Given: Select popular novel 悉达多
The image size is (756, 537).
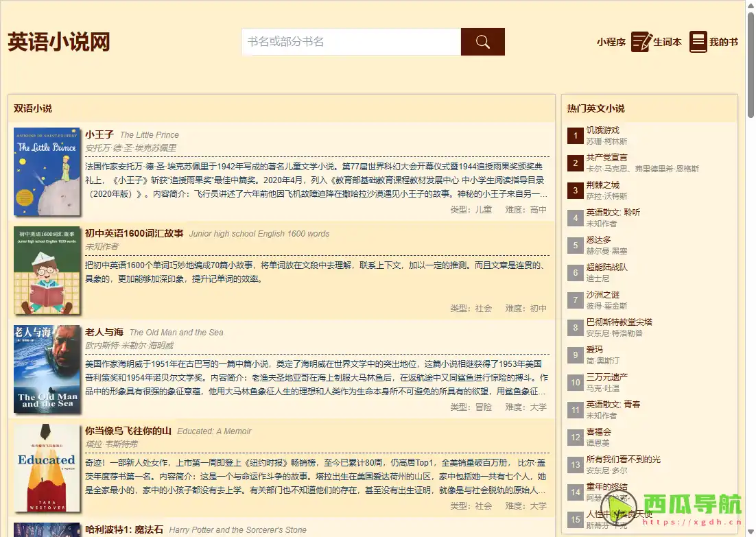Looking at the screenshot, I should click(599, 240).
